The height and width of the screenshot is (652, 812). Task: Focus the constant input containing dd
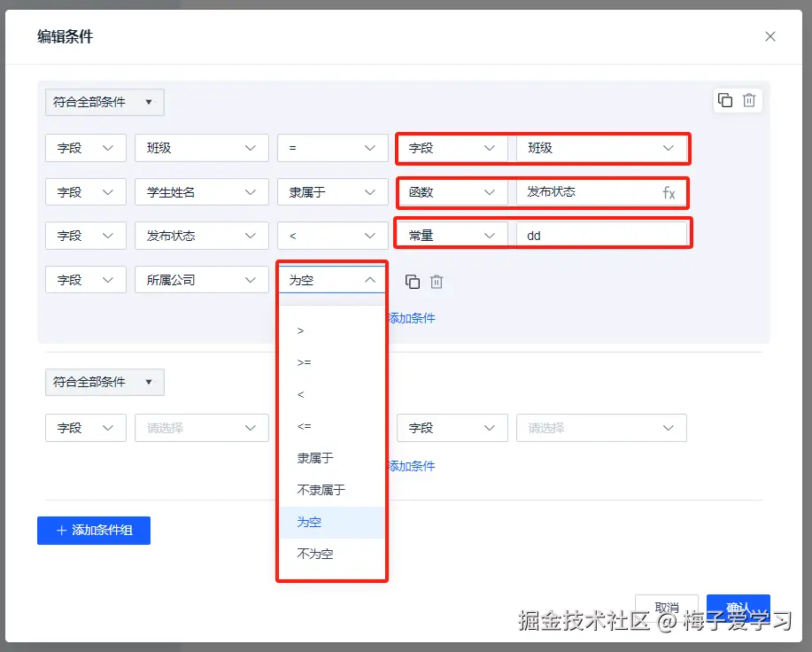point(601,236)
